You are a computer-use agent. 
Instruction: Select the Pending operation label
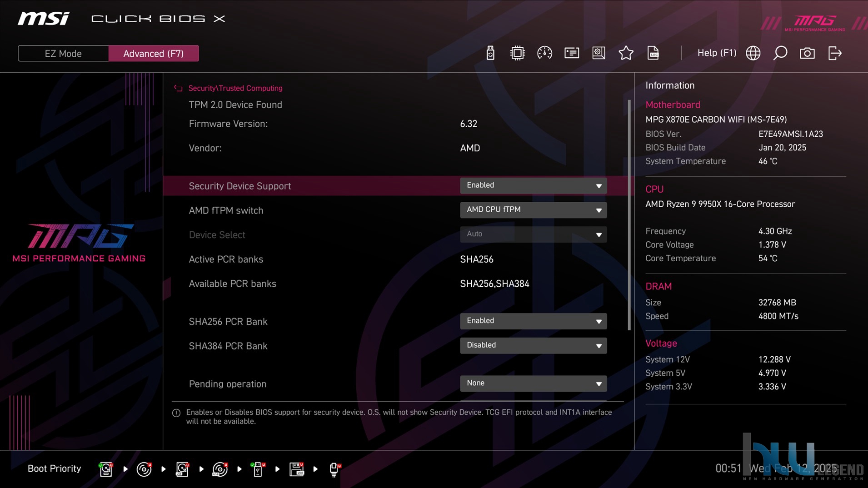tap(227, 384)
